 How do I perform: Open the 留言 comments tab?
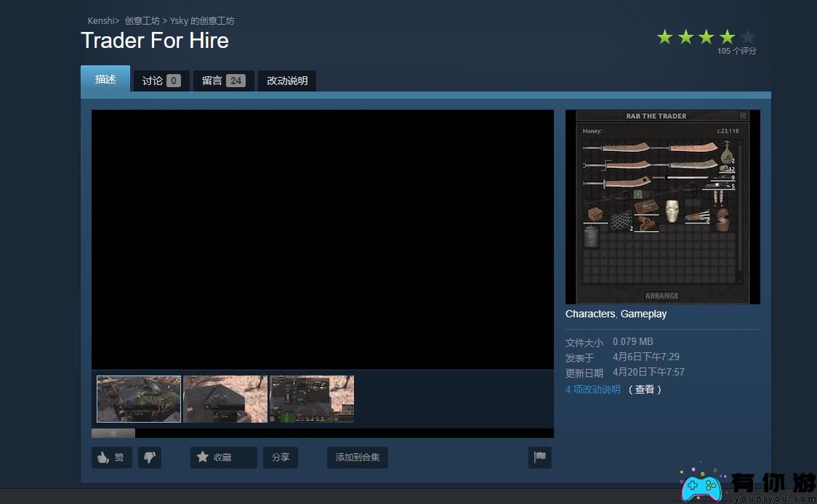pos(223,81)
